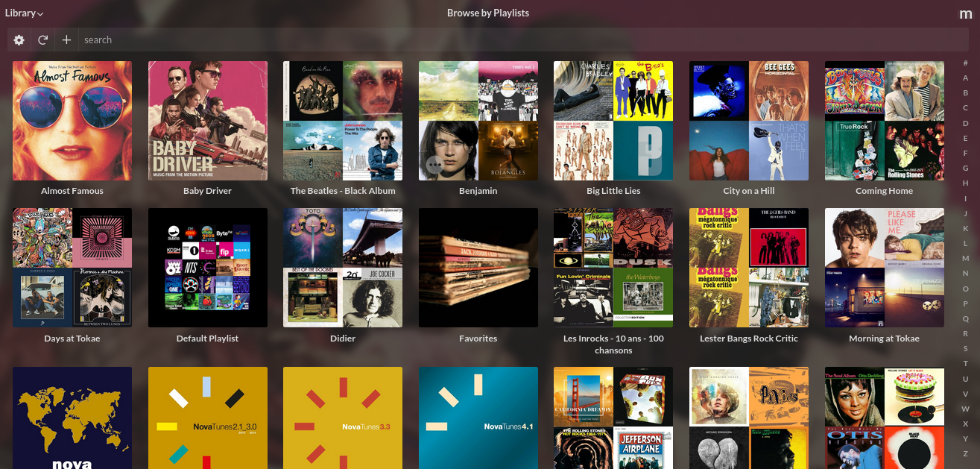This screenshot has height=469, width=980.
Task: Jump to letter W in index
Action: 966,409
